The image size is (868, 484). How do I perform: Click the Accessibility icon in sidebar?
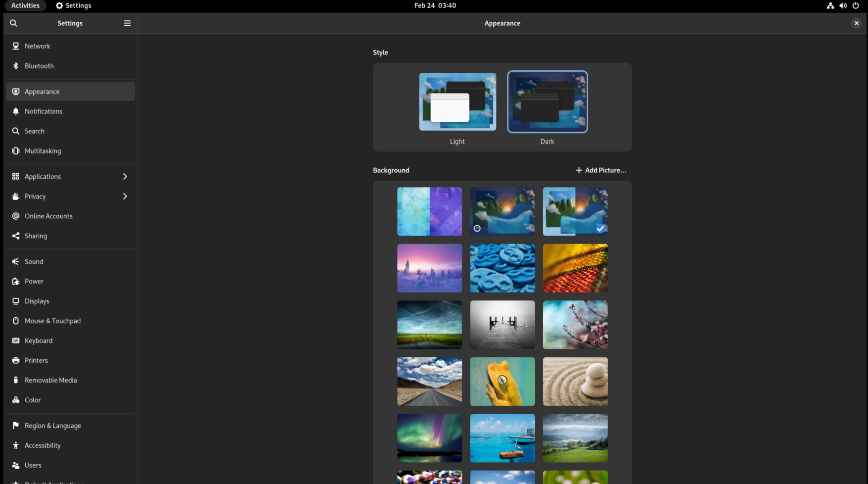coord(16,445)
